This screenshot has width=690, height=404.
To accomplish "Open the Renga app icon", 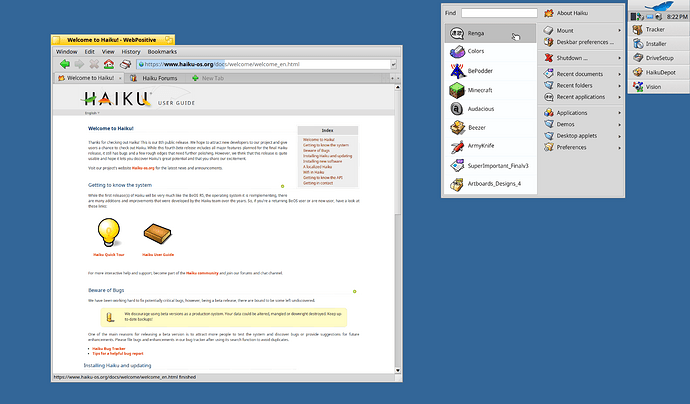I will [457, 33].
